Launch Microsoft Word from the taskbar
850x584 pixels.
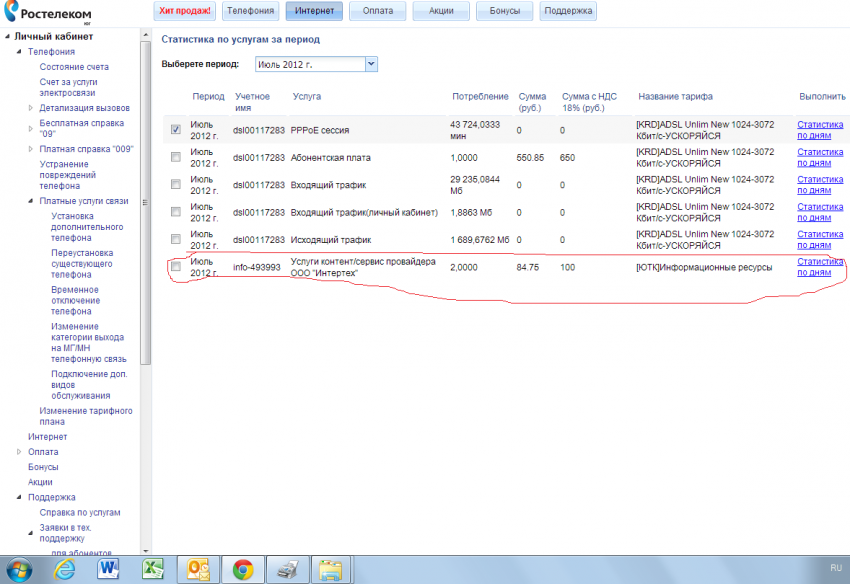click(108, 569)
